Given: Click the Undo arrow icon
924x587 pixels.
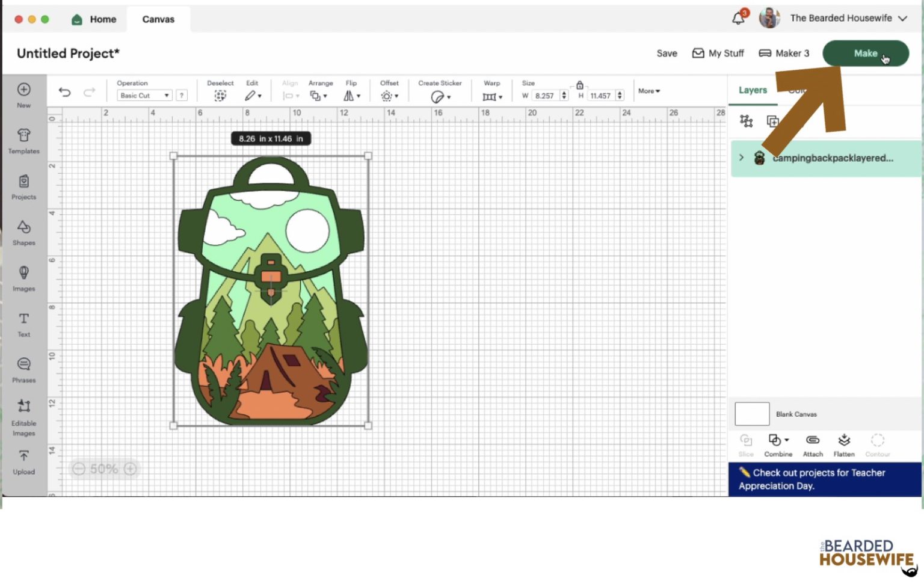Looking at the screenshot, I should 64,92.
